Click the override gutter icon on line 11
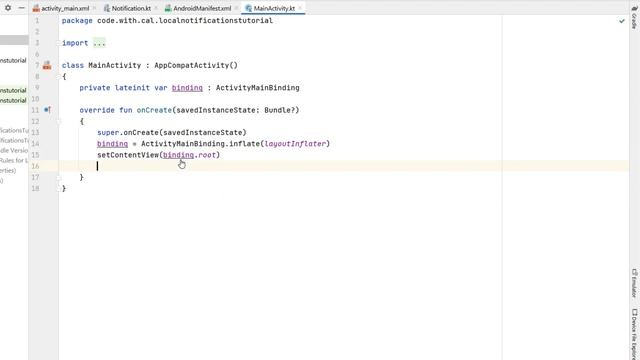The width and height of the screenshot is (640, 360). pos(47,110)
